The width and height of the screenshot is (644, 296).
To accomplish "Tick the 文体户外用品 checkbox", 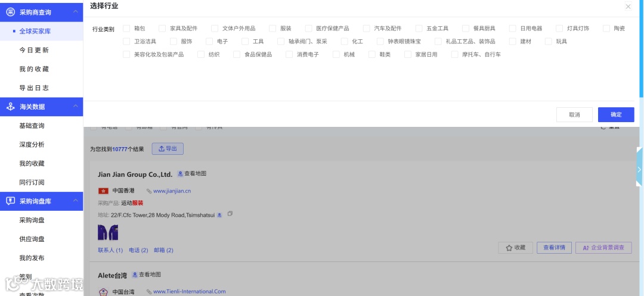I will (x=215, y=28).
